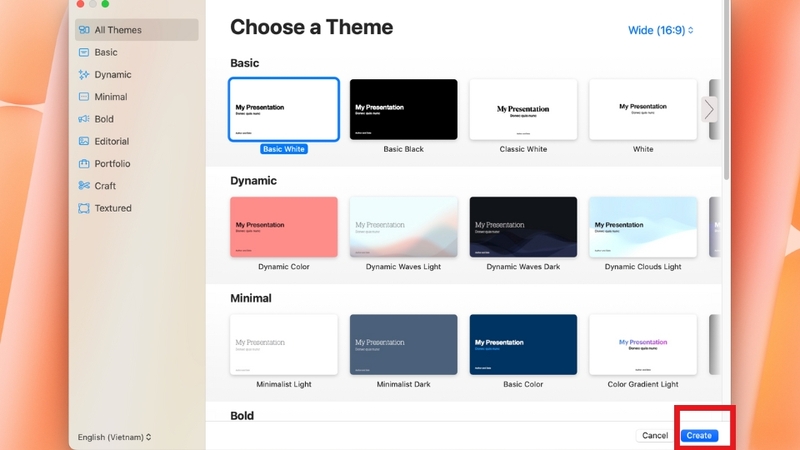Click the Cancel button

point(655,435)
